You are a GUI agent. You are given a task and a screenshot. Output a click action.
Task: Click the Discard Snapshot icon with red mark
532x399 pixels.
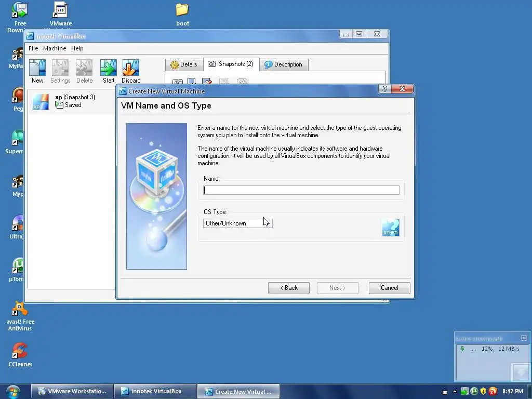pyautogui.click(x=207, y=82)
